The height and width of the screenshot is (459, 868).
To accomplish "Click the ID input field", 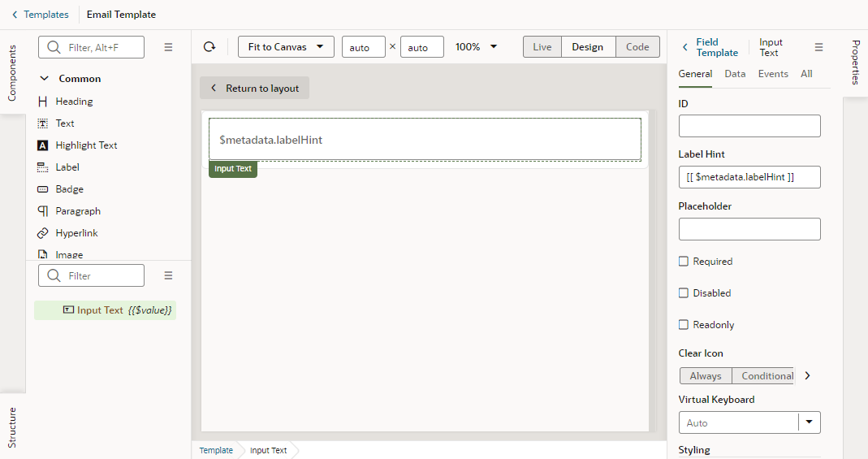I will click(x=749, y=126).
